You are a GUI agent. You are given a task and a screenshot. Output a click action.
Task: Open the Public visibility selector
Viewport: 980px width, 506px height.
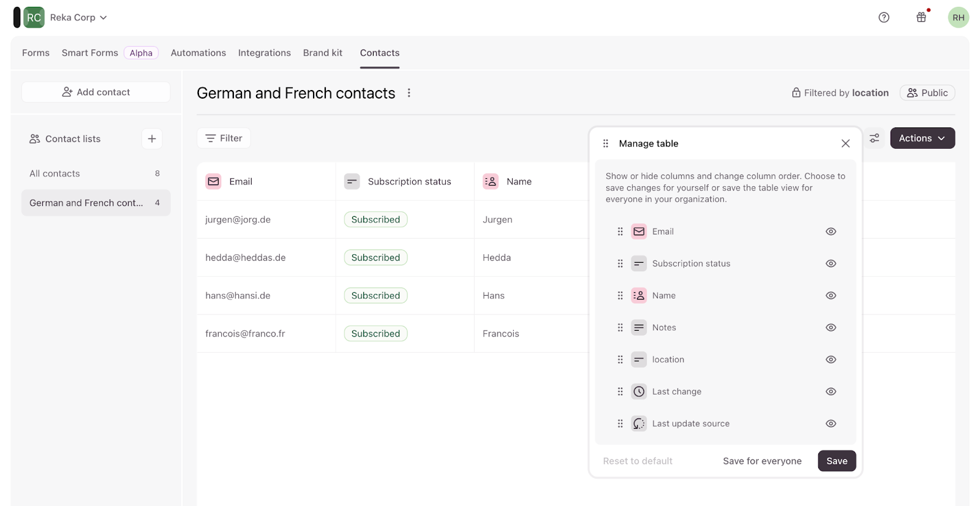tap(927, 93)
